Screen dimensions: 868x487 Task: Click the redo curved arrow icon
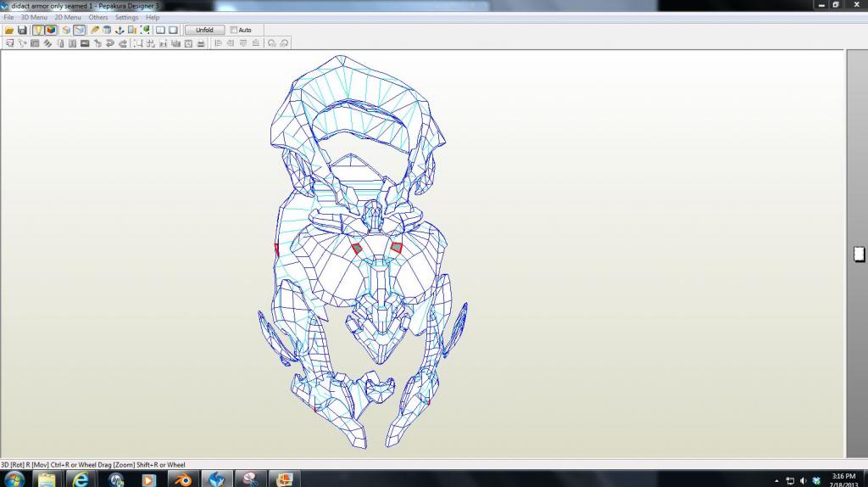coord(122,43)
